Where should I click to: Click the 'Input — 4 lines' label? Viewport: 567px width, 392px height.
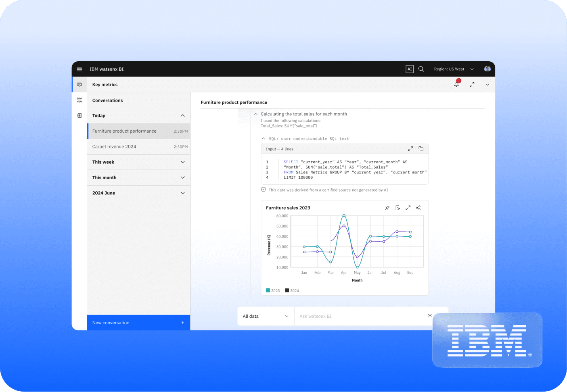coord(280,149)
